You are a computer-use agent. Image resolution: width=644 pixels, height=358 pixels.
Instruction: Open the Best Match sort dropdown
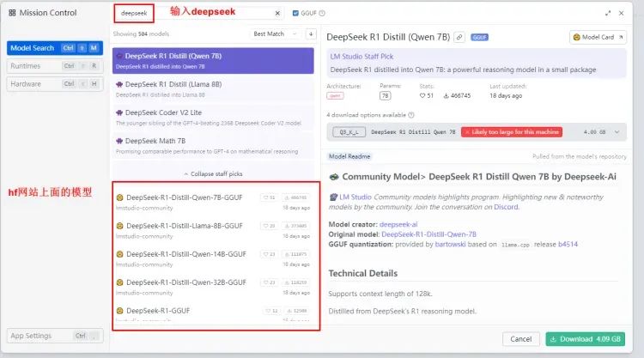(x=275, y=33)
